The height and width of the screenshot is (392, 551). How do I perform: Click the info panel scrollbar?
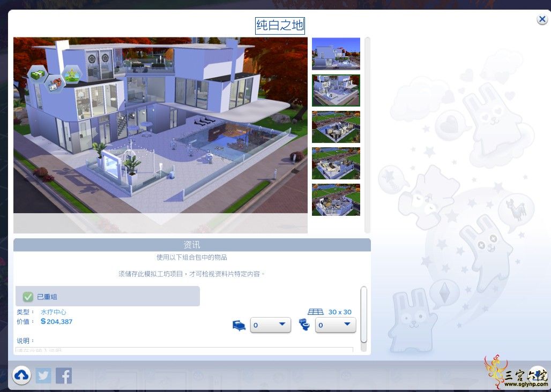coord(364,314)
